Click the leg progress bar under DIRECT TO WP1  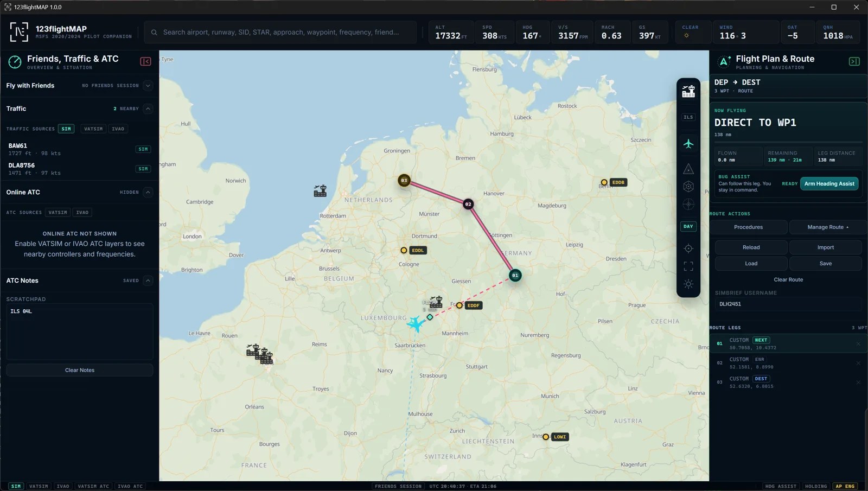(788, 142)
